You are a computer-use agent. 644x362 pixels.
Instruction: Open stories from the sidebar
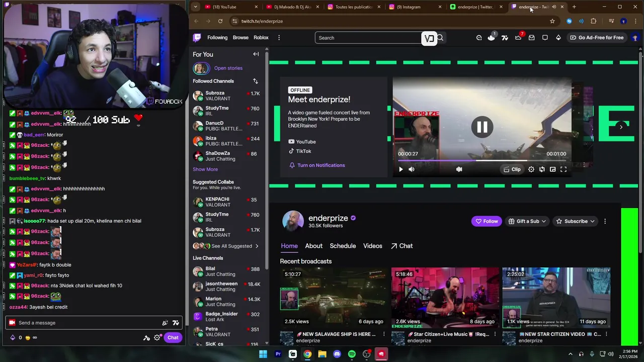pos(228,68)
